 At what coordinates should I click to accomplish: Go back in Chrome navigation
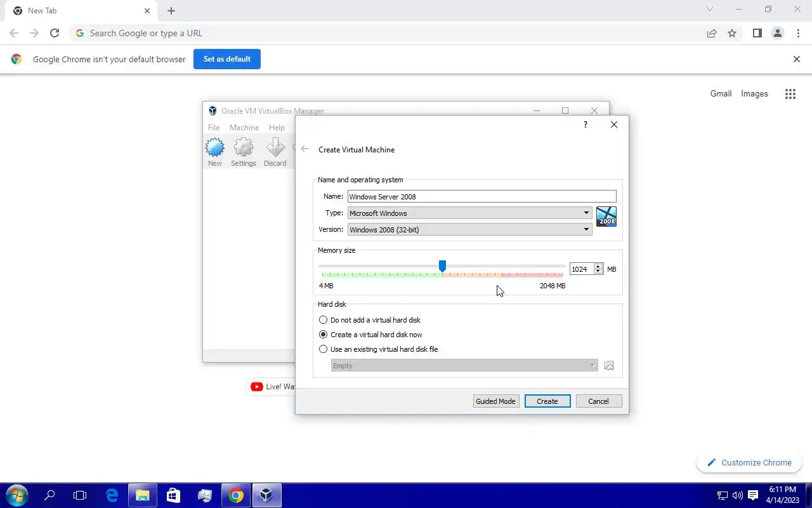(14, 33)
